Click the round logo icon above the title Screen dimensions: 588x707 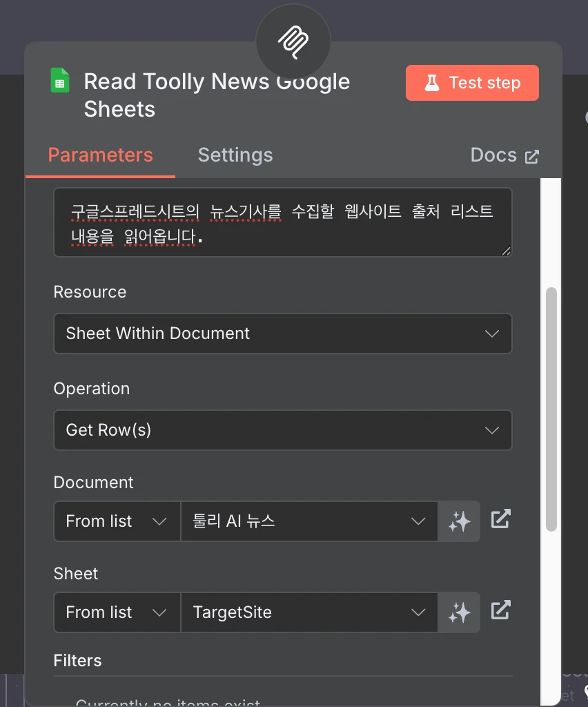click(293, 42)
